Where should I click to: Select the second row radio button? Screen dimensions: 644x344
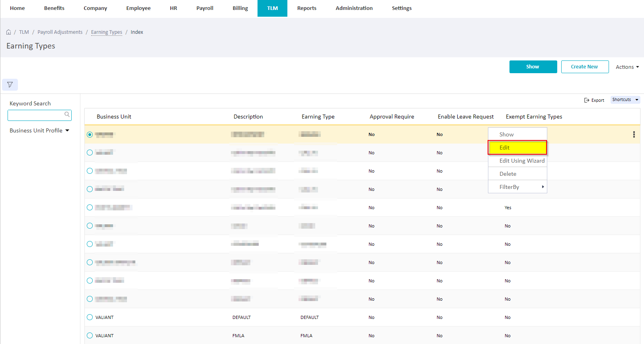pyautogui.click(x=90, y=153)
